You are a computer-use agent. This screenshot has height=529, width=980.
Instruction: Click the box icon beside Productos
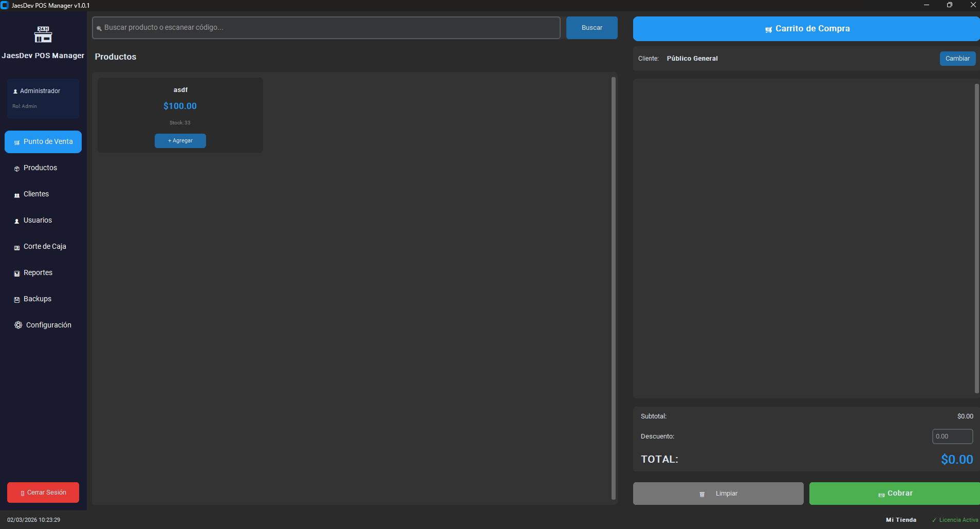click(17, 169)
